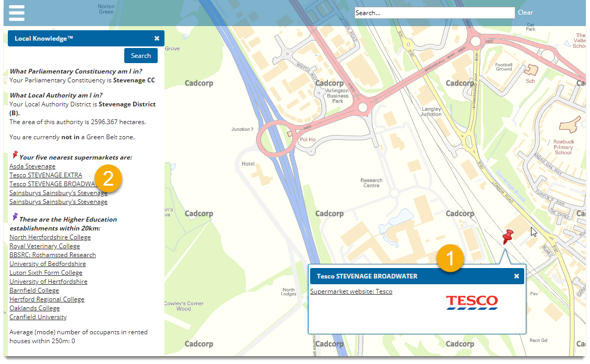Open the Hertford Regional College link
The height and width of the screenshot is (364, 590).
pyautogui.click(x=47, y=299)
